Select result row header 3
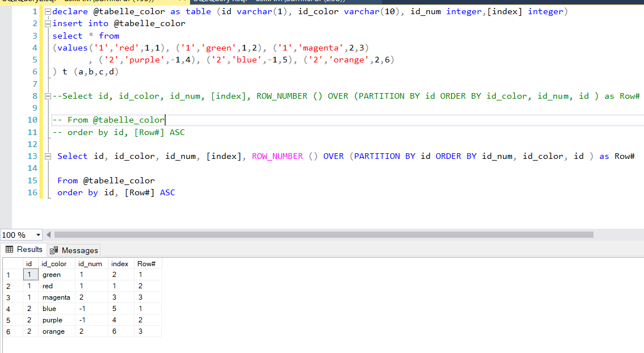This screenshot has height=353, width=644. [12, 297]
